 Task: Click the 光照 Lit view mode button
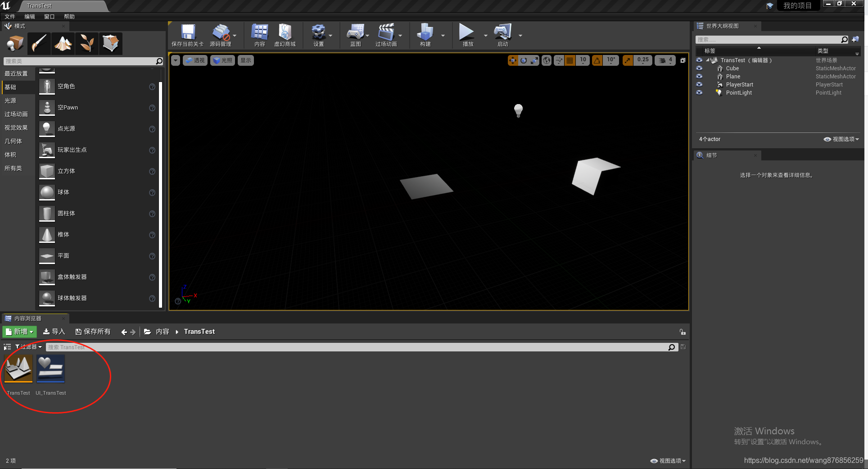click(x=223, y=60)
